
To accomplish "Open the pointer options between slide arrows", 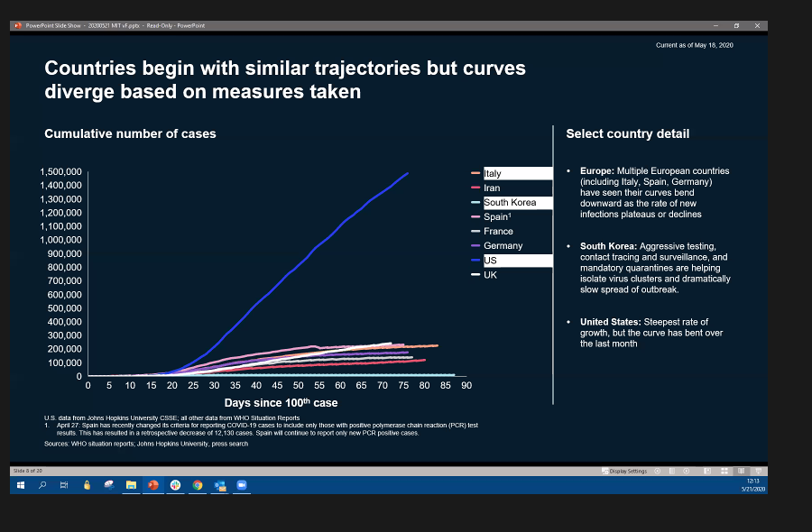I will [x=671, y=471].
